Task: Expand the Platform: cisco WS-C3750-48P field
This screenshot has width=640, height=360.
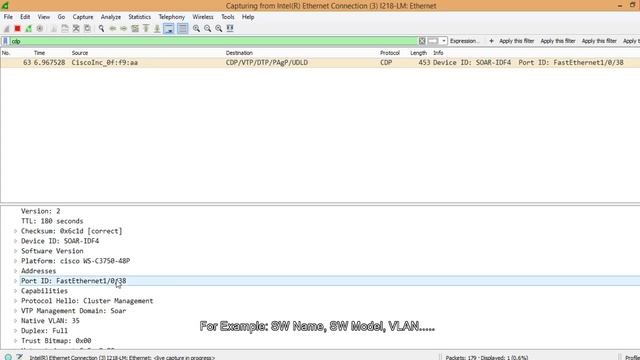Action: 16,261
